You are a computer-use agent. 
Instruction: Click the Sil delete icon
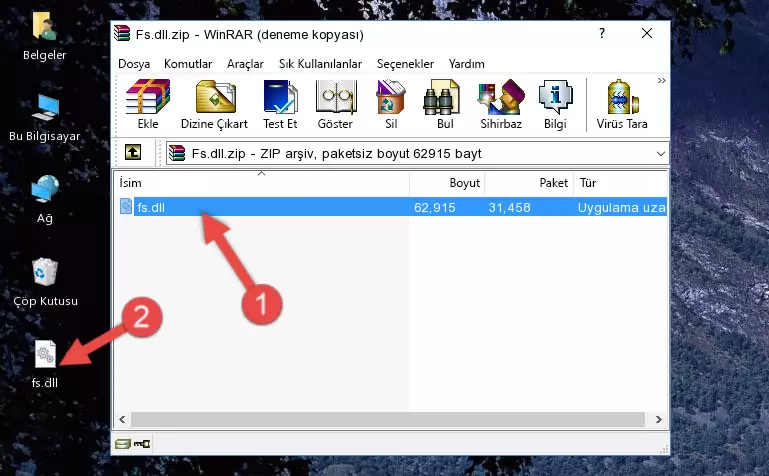pyautogui.click(x=391, y=104)
